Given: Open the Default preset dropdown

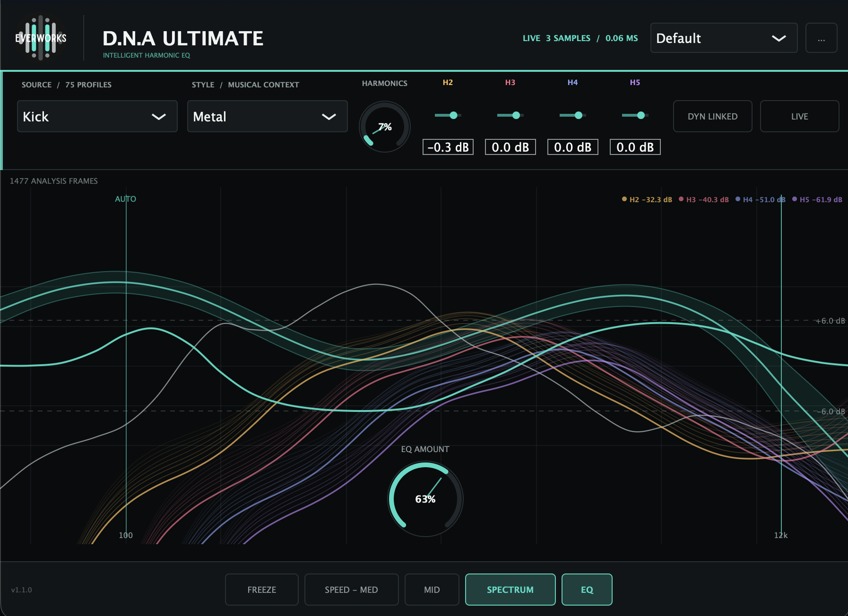Looking at the screenshot, I should coord(724,38).
